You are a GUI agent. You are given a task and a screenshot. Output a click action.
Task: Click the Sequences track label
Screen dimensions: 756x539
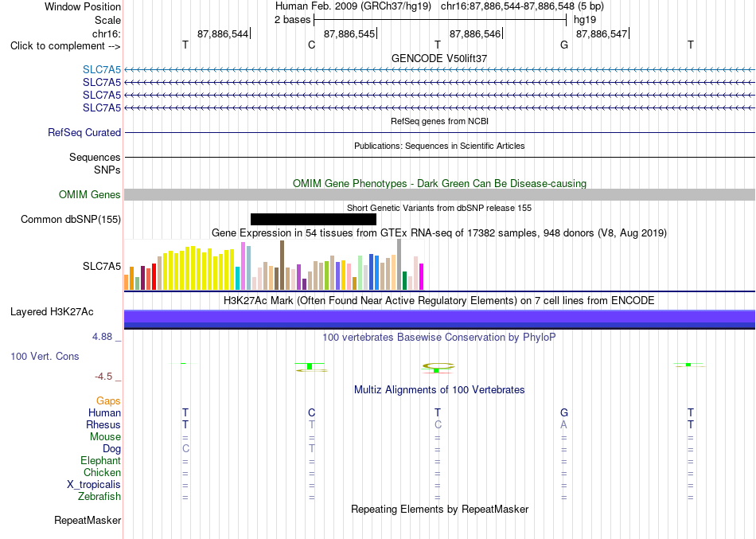tap(95, 158)
